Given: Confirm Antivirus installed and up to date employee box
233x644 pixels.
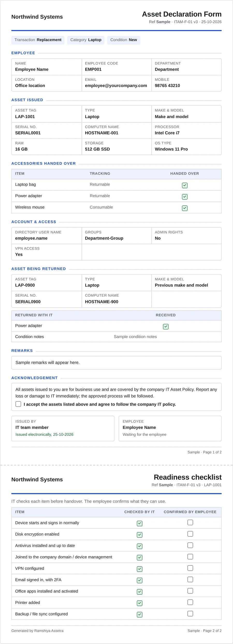Looking at the screenshot, I should [190, 545].
